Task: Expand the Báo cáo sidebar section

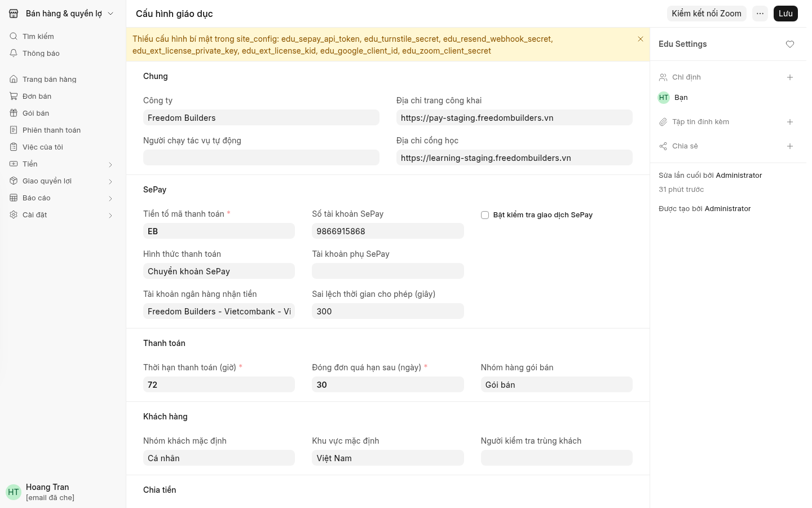Action: point(111,198)
